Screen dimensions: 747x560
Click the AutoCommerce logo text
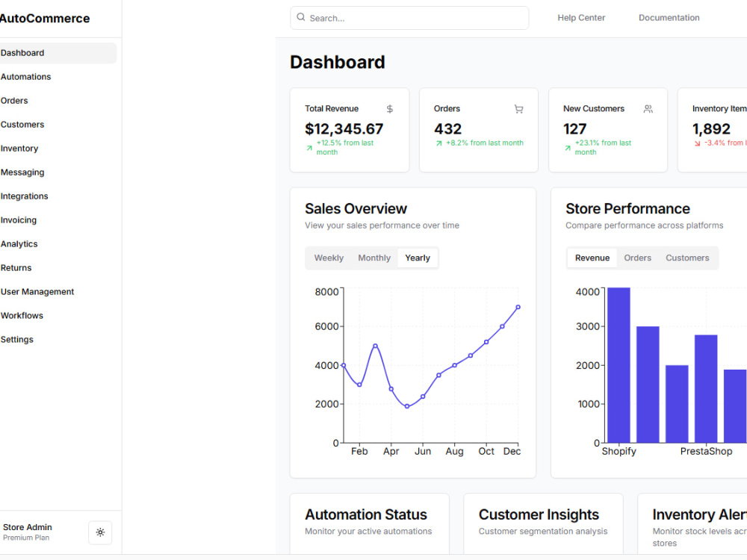pos(44,18)
